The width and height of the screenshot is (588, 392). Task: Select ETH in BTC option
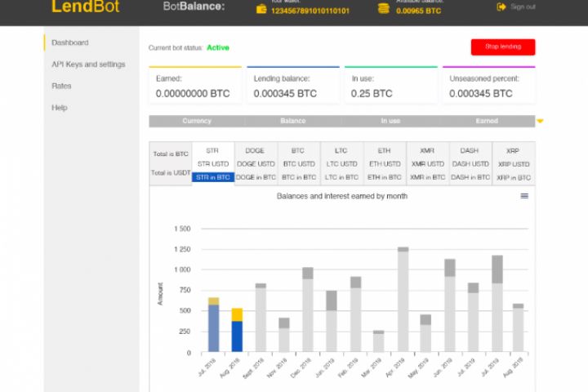click(x=385, y=177)
